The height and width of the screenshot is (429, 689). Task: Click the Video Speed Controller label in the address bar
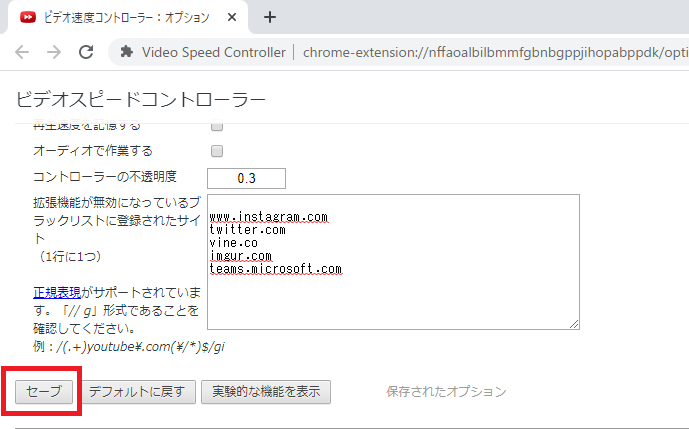point(214,52)
